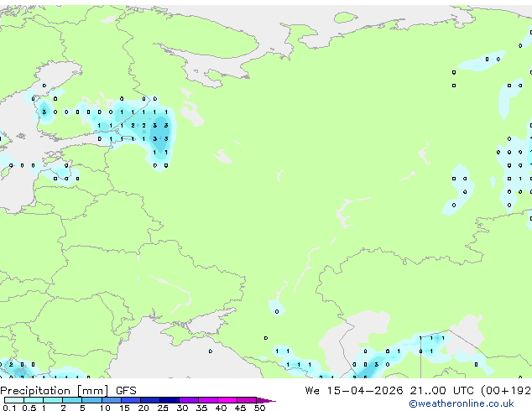Select the 25–30 mm dark navy legend swatch
The height and width of the screenshot is (411, 532).
coord(169,400)
